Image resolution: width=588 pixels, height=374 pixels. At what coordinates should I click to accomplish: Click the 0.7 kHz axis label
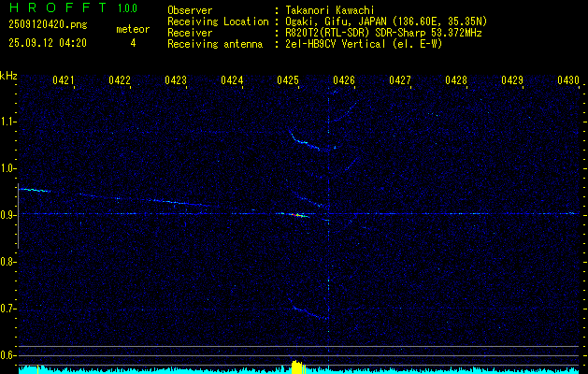[x=7, y=309]
